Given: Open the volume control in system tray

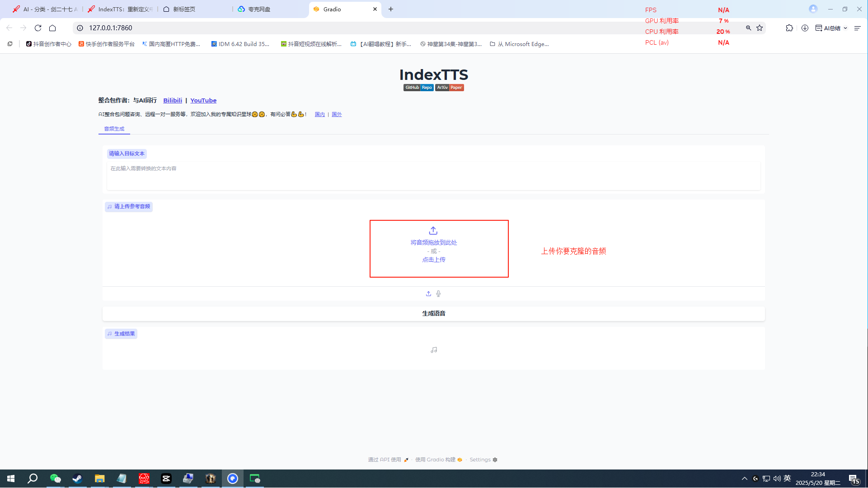Looking at the screenshot, I should click(x=777, y=479).
